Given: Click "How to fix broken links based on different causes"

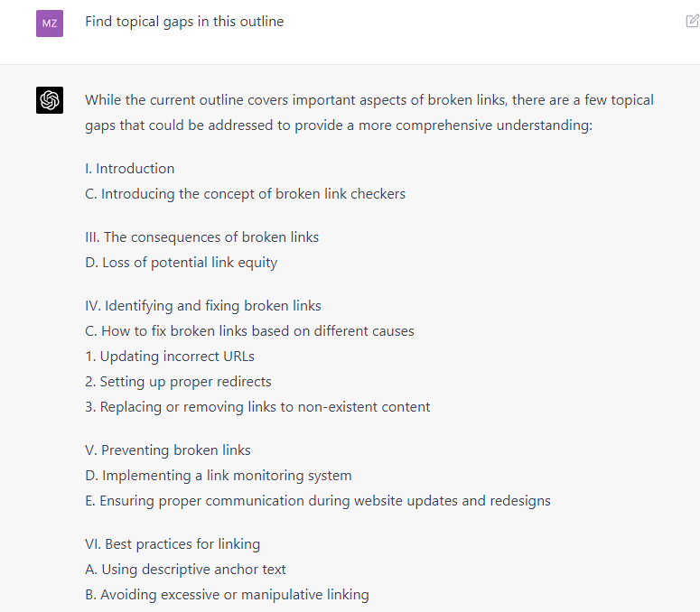Looking at the screenshot, I should (249, 331).
